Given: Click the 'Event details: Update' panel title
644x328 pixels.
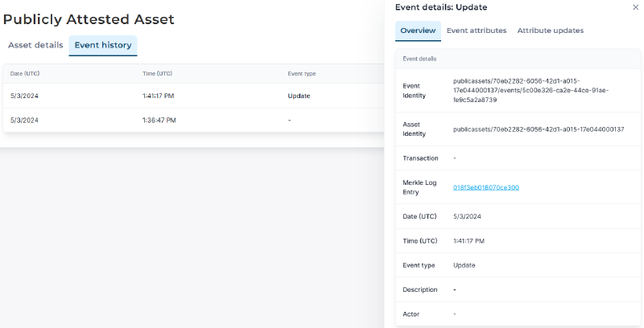Looking at the screenshot, I should (440, 7).
